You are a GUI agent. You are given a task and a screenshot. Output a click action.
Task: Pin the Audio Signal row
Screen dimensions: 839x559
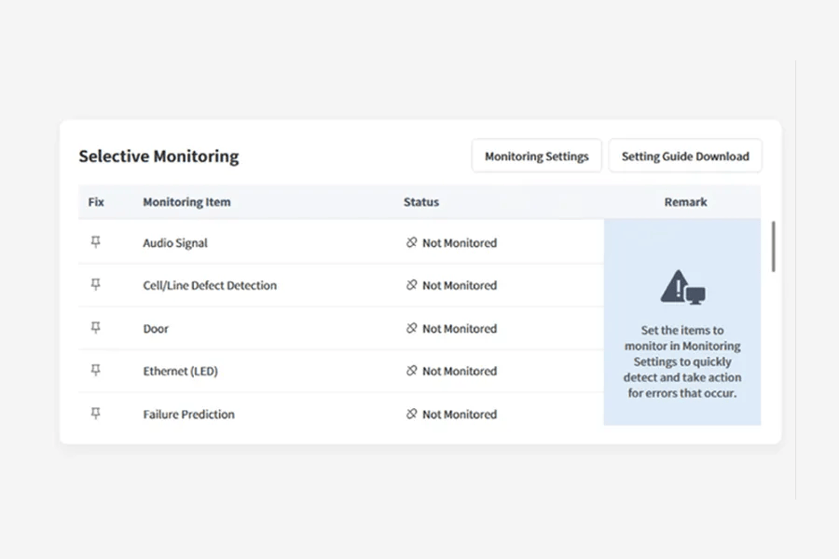(96, 242)
